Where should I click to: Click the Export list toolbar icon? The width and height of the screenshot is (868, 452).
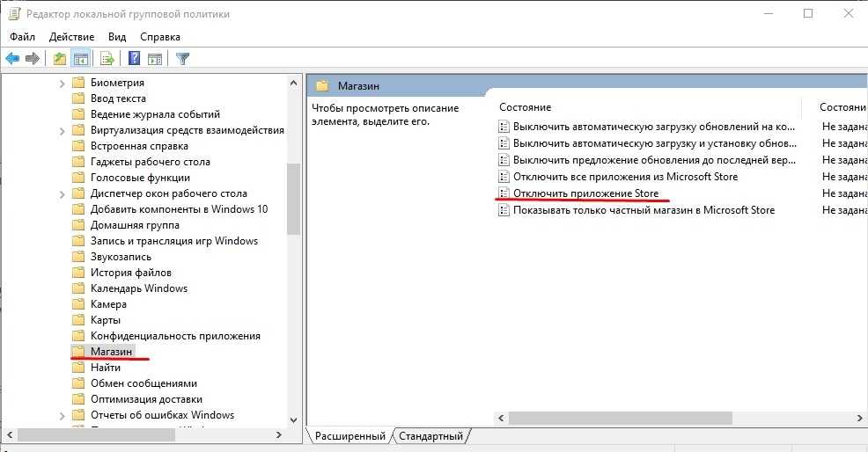tap(107, 58)
